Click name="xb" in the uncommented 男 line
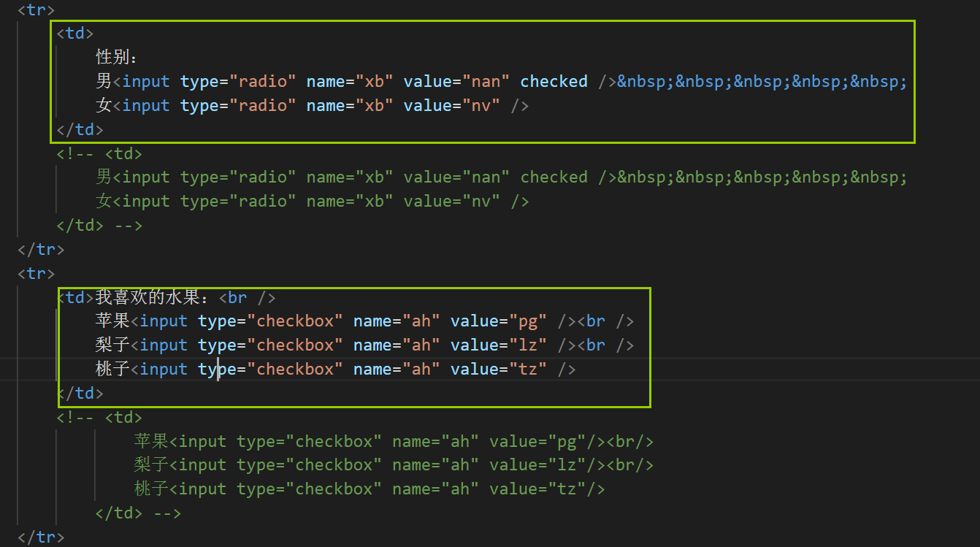Image resolution: width=980 pixels, height=547 pixels. pyautogui.click(x=350, y=81)
